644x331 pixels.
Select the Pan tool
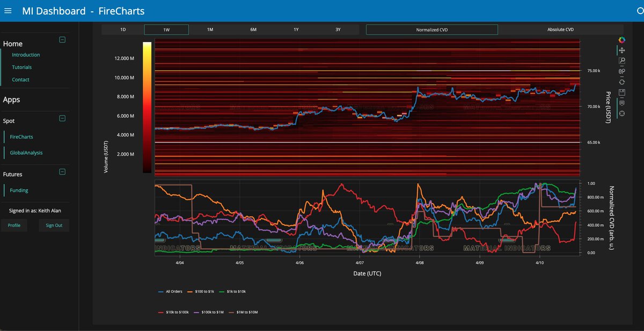pyautogui.click(x=622, y=50)
